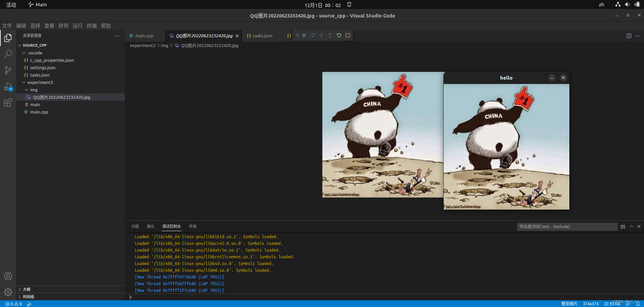Open main.cpp in explorer tree
Image resolution: width=644 pixels, height=307 pixels.
70,112
